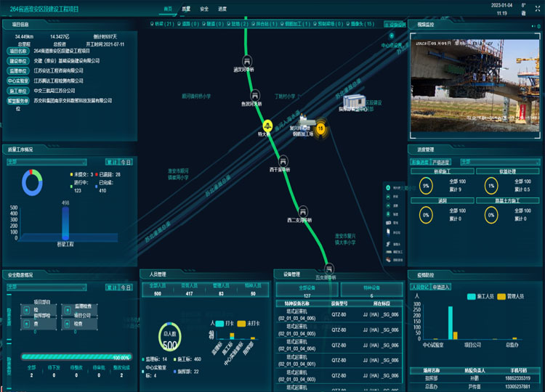Toggle fullscreen with the top-right expand icon
Screen dimensions: 545x392
click(537, 9)
